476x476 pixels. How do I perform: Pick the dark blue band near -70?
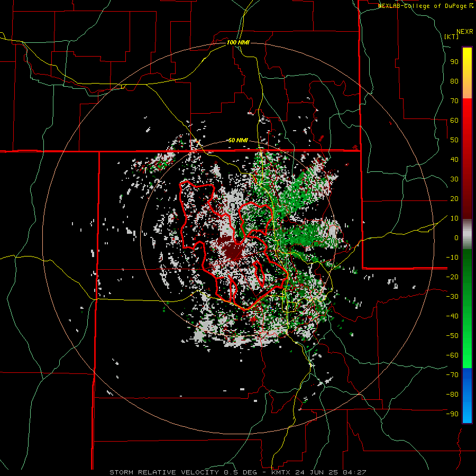(467, 374)
